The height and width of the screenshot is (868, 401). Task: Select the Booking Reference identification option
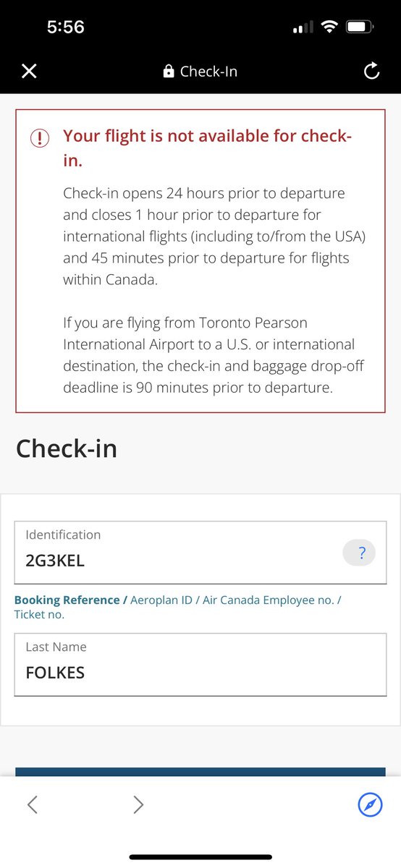tap(67, 600)
